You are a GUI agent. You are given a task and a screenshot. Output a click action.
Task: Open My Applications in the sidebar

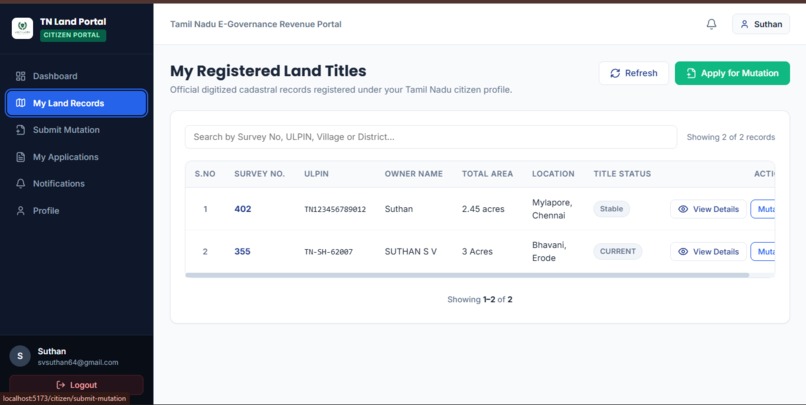(77, 157)
